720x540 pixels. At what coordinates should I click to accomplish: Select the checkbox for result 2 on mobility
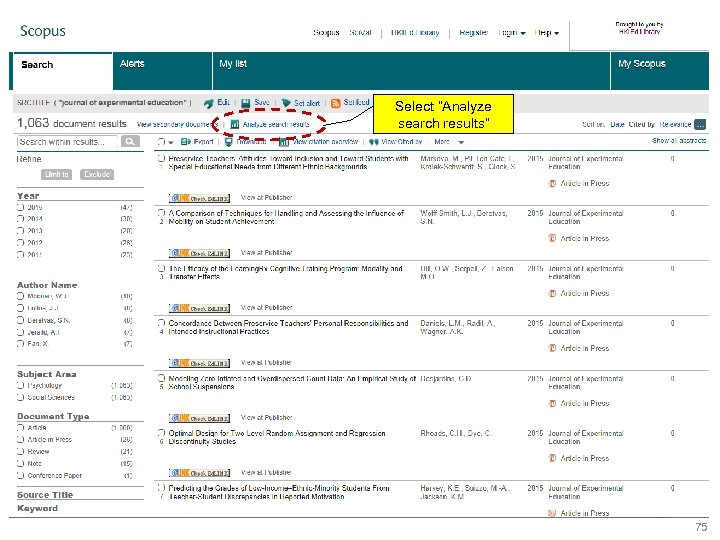161,213
